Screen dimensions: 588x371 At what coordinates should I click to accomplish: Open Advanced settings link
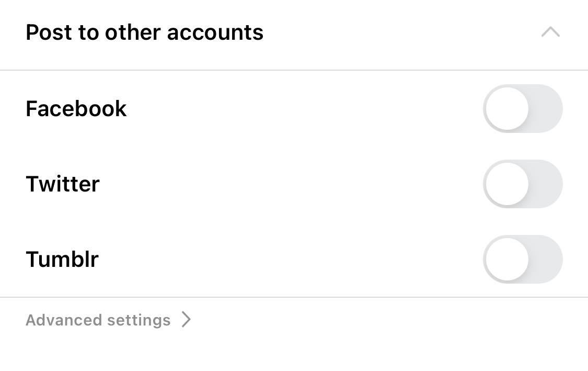(98, 320)
